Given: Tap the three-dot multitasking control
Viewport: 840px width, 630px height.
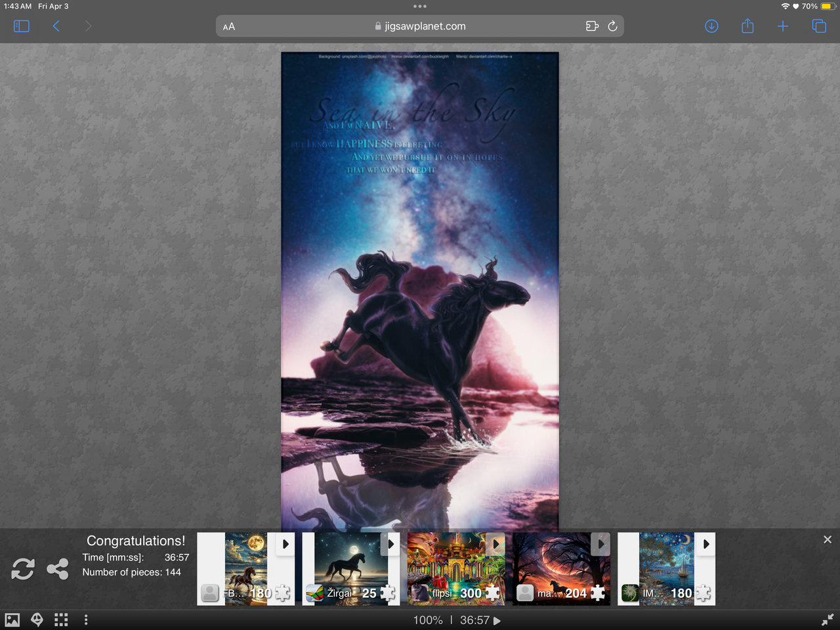Looking at the screenshot, I should (420, 6).
